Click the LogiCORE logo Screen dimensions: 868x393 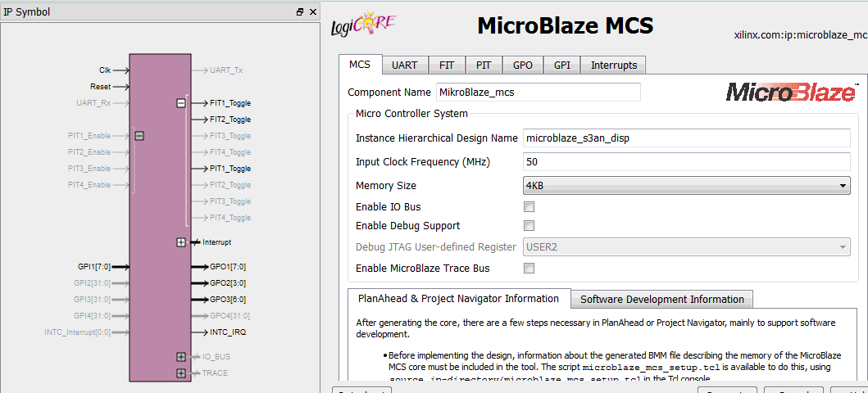pyautogui.click(x=364, y=23)
